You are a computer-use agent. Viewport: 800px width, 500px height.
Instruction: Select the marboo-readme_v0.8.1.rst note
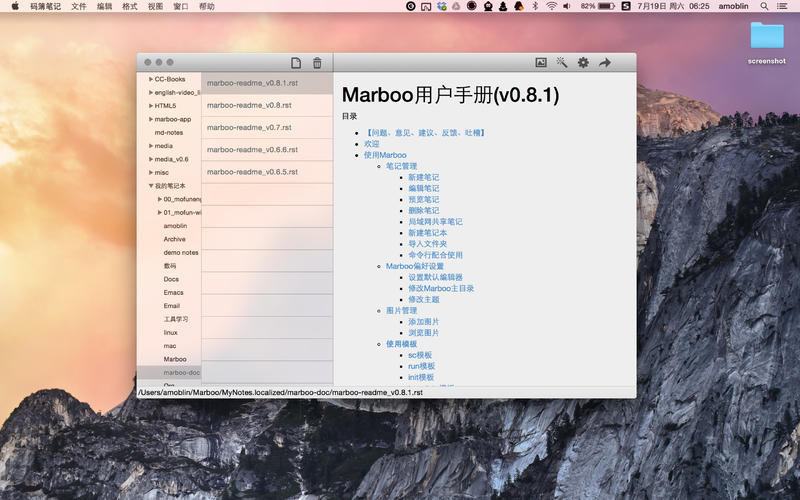coord(267,83)
